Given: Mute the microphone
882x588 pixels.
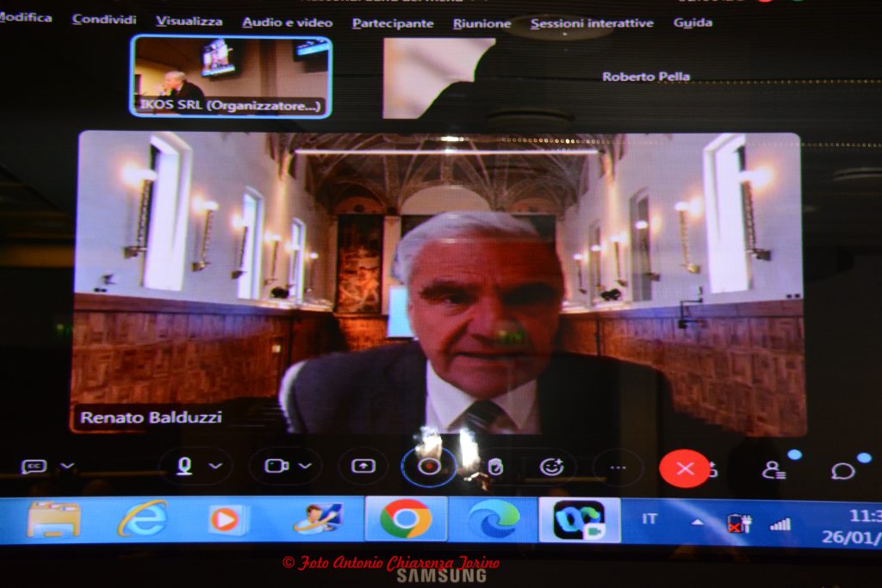Looking at the screenshot, I should click(x=184, y=466).
